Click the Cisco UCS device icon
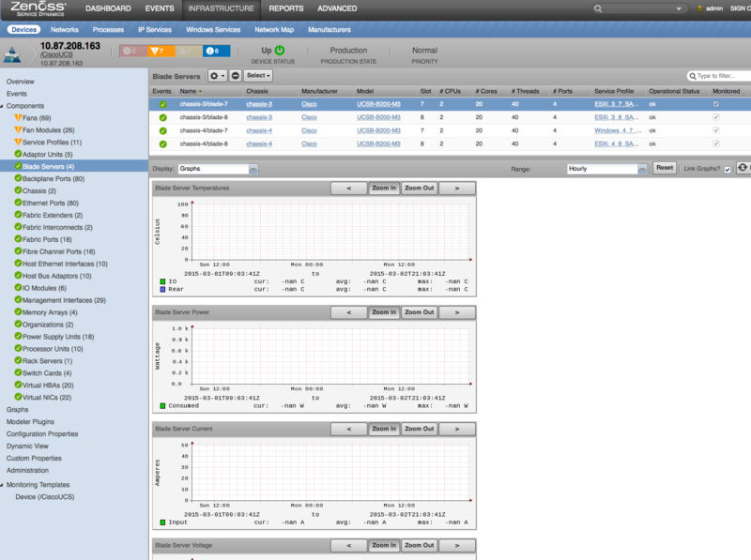The height and width of the screenshot is (560, 751). (x=12, y=54)
